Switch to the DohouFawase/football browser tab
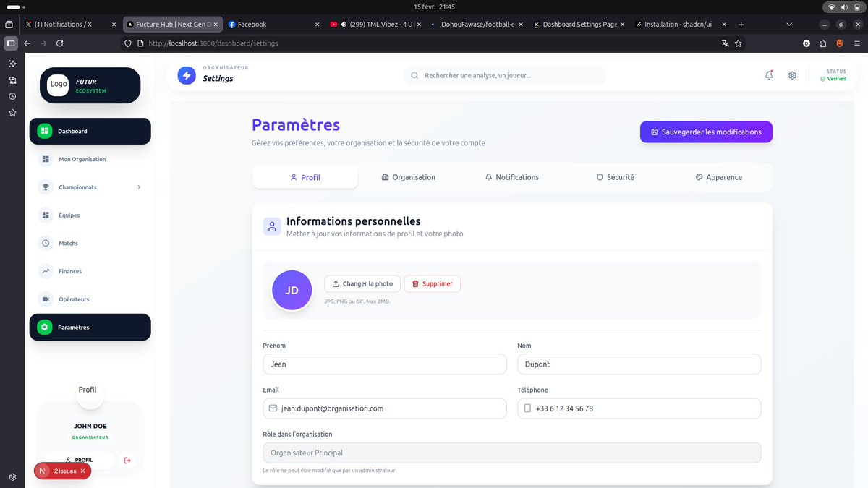Image resolution: width=868 pixels, height=488 pixels. [x=475, y=24]
